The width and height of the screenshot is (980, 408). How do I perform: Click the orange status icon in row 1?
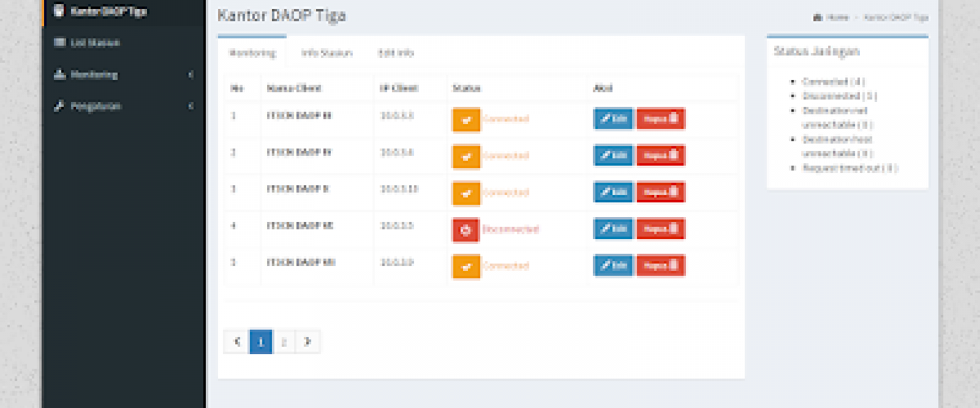tap(465, 119)
